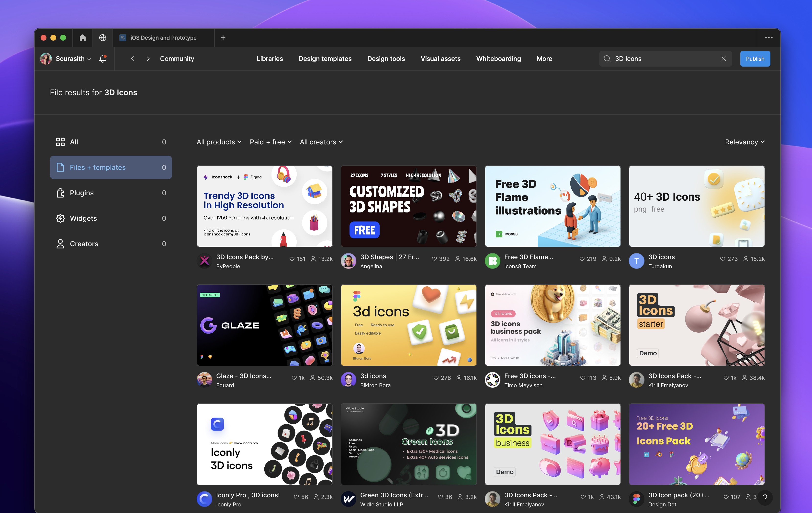
Task: Like the Iconly Pro 3D icons file
Action: click(296, 497)
